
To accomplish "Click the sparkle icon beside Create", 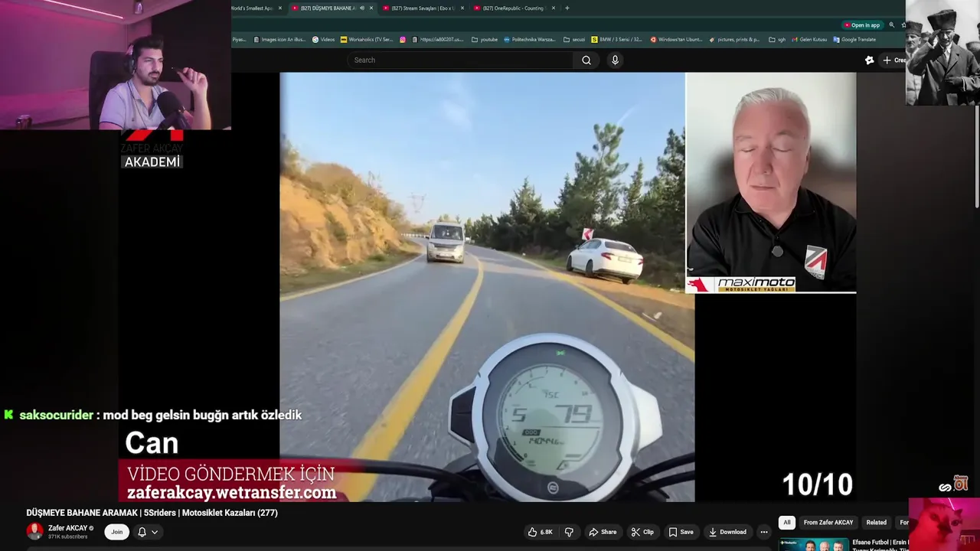I will pos(870,60).
